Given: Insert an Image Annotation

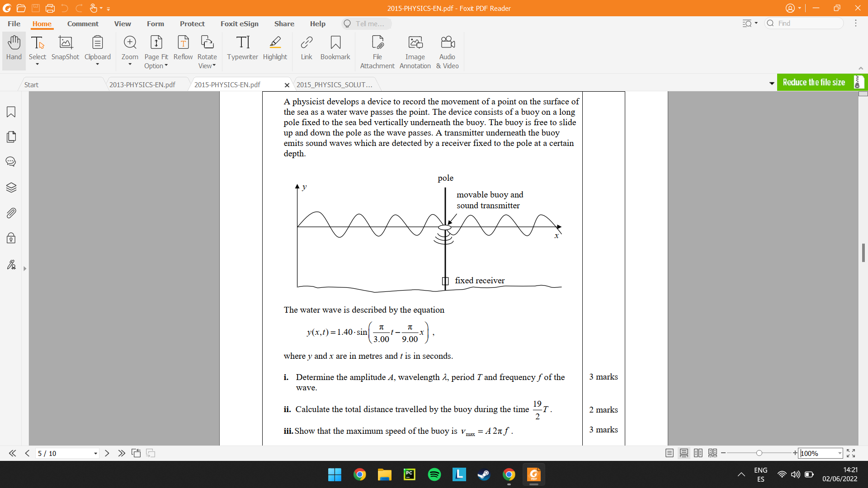Looking at the screenshot, I should click(x=415, y=49).
